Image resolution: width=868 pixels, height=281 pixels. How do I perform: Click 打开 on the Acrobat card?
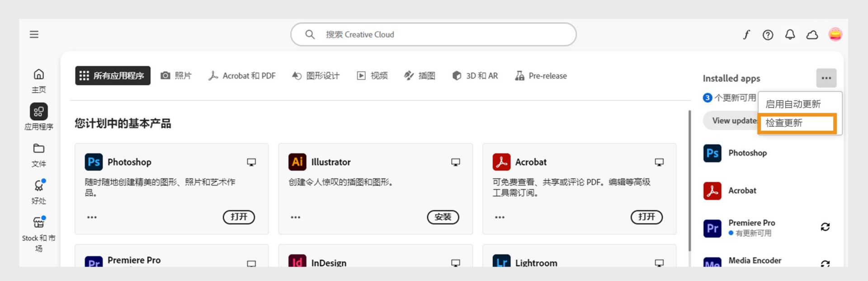[x=646, y=217]
